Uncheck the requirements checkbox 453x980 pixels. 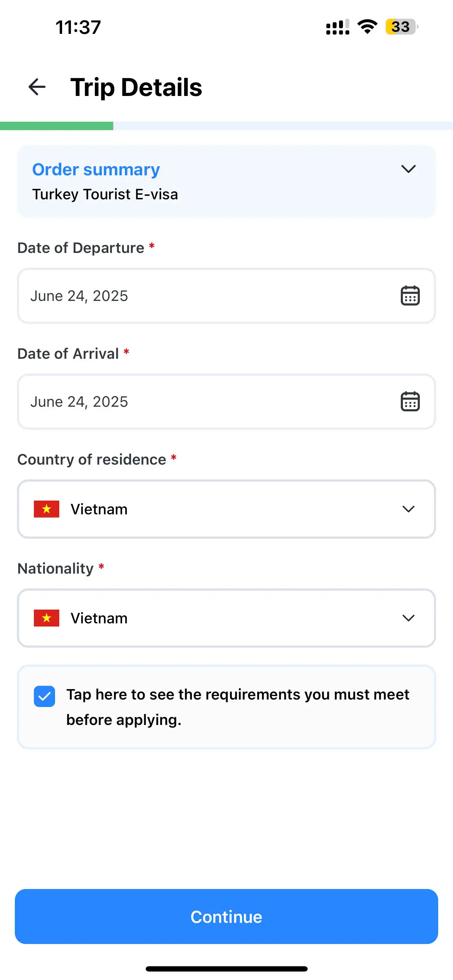[x=44, y=696]
